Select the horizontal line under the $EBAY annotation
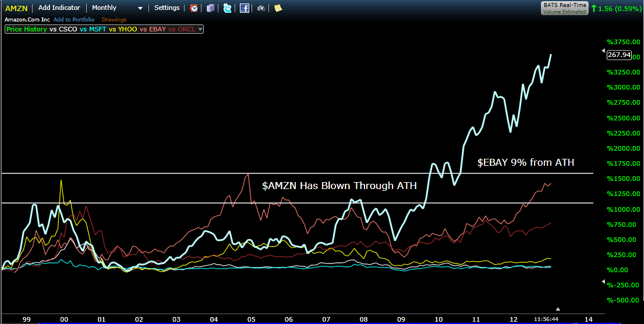This screenshot has height=324, width=644. tap(298, 173)
